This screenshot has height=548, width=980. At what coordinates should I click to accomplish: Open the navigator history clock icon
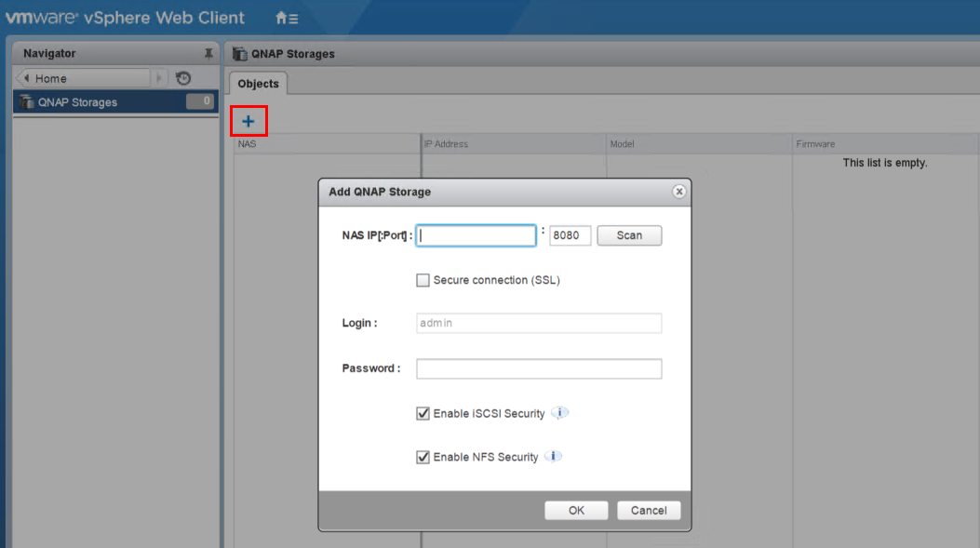point(183,78)
